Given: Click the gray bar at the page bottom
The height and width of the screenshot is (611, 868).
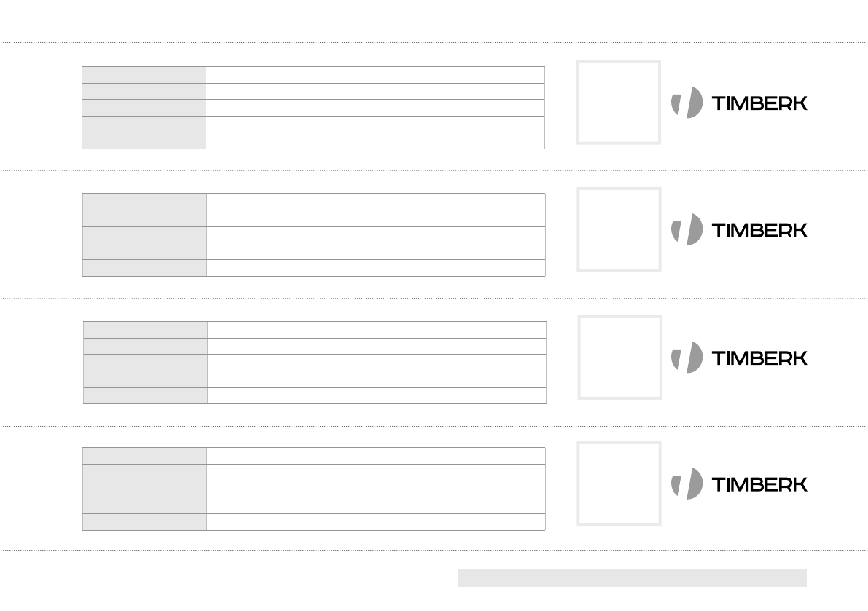Looking at the screenshot, I should point(632,578).
